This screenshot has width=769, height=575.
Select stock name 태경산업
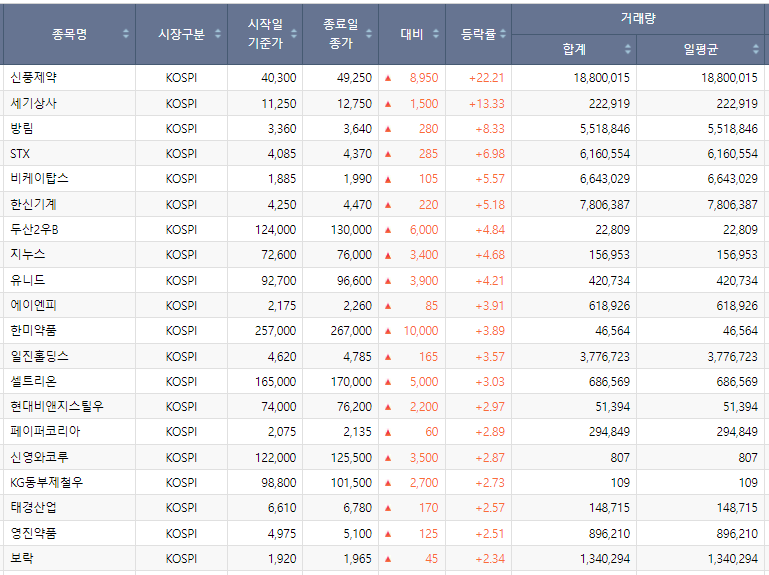(33, 508)
